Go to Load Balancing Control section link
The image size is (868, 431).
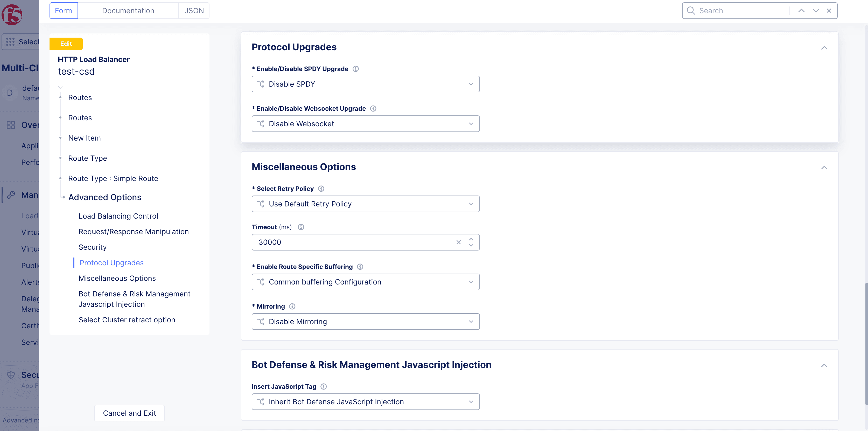118,216
